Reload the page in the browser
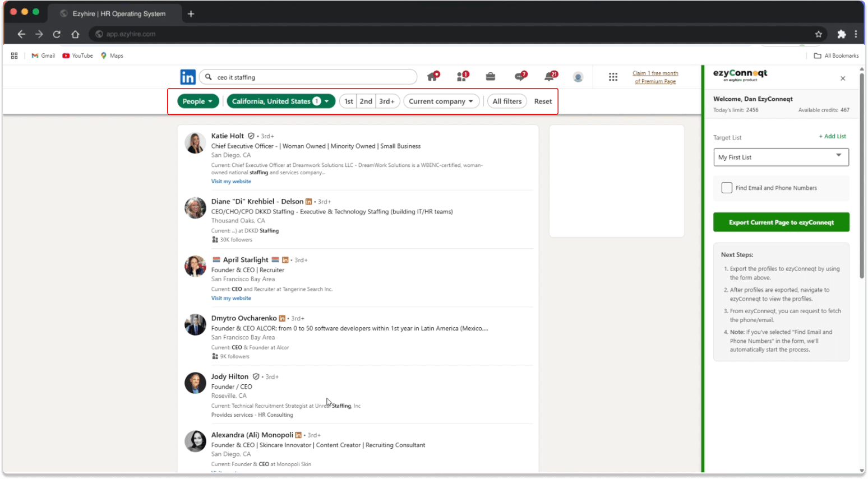The height and width of the screenshot is (479, 868). click(57, 34)
